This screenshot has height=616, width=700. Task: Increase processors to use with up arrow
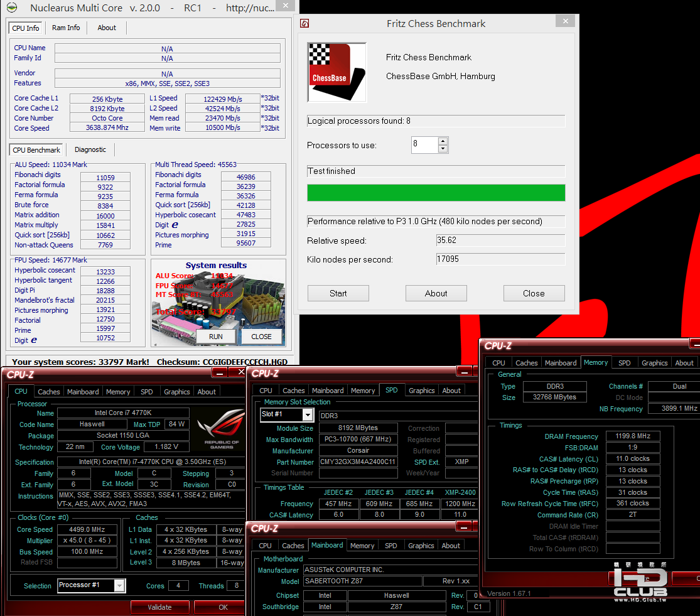443,141
